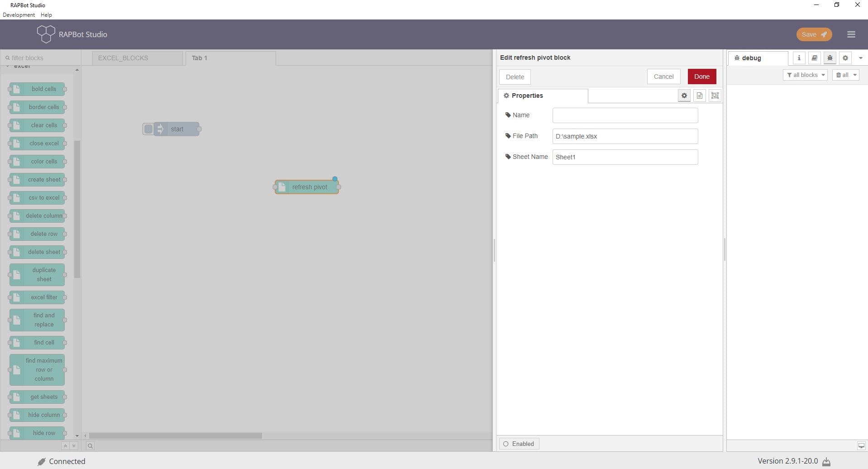The height and width of the screenshot is (469, 868).
Task: Select the debug bug icon tab
Action: pos(830,58)
